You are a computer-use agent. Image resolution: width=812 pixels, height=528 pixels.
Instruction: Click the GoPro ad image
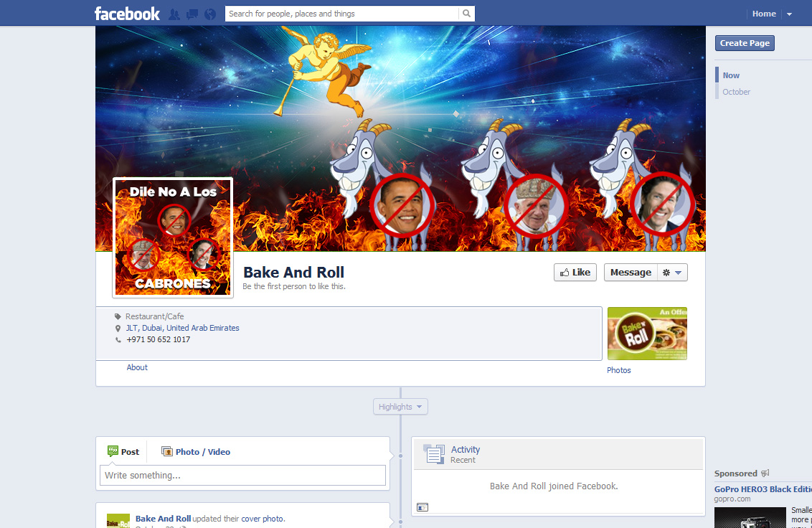[750, 518]
